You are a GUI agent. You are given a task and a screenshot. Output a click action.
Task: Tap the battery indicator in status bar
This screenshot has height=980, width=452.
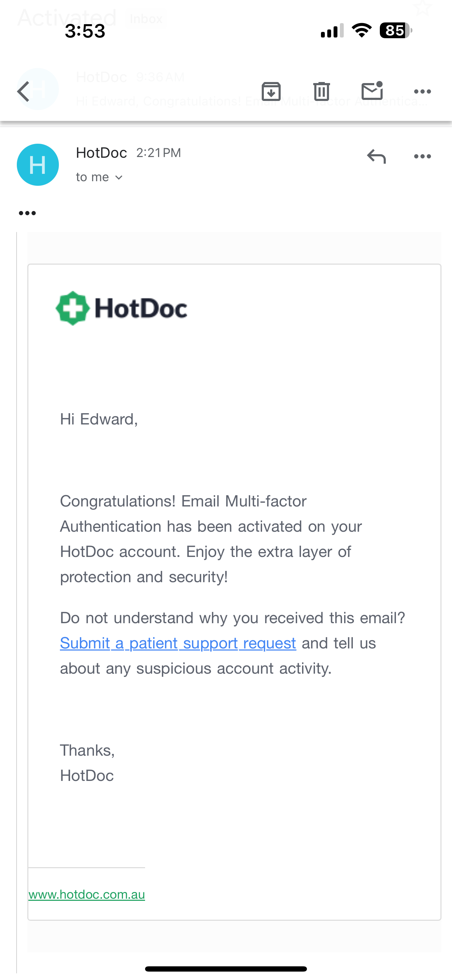pyautogui.click(x=396, y=30)
